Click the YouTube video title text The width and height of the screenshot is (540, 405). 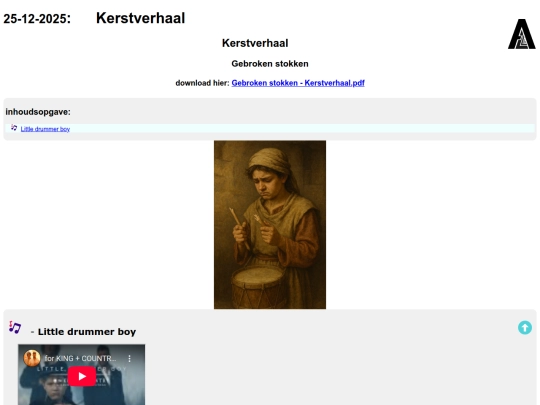tap(80, 359)
